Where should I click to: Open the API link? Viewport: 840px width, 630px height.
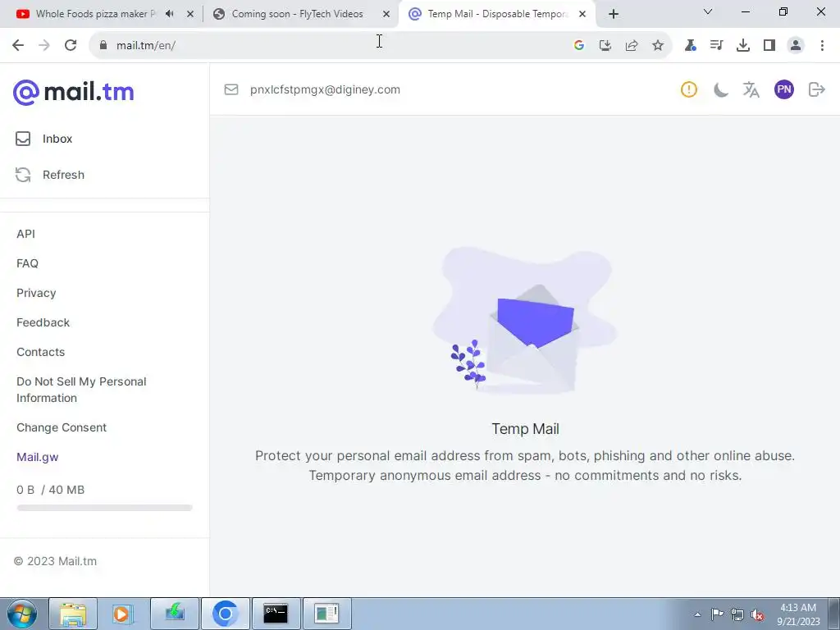coord(25,234)
